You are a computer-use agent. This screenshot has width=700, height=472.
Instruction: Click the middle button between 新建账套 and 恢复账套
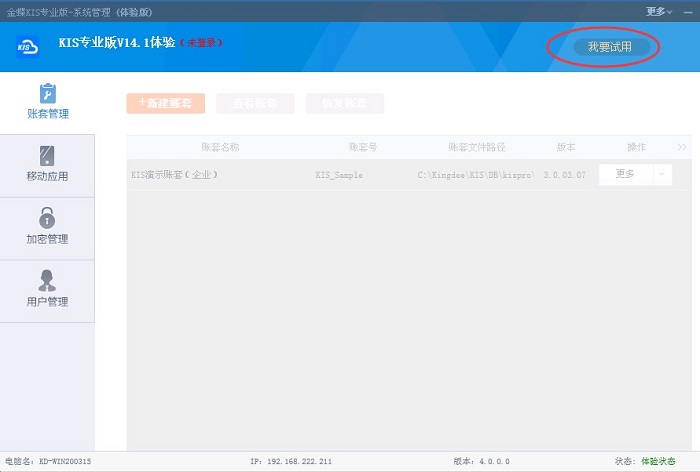255,103
